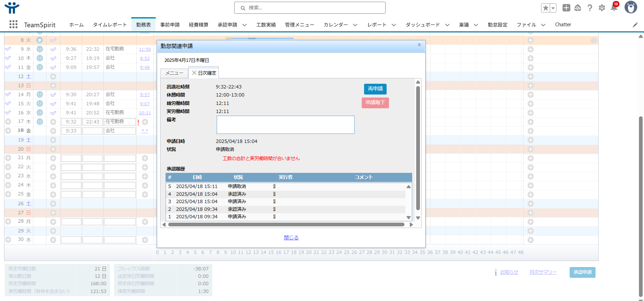The image size is (644, 301).
Task: Click the smiley face icon for day 17
Action: (x=40, y=122)
